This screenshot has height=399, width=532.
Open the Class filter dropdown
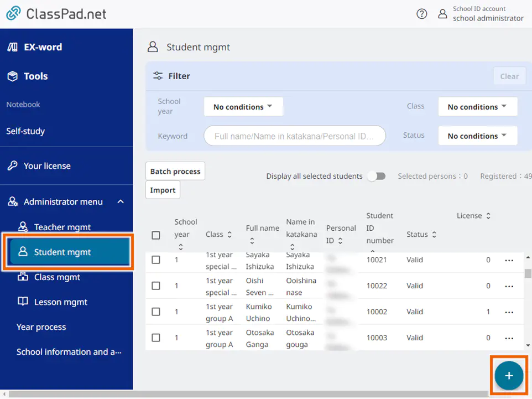click(x=478, y=107)
